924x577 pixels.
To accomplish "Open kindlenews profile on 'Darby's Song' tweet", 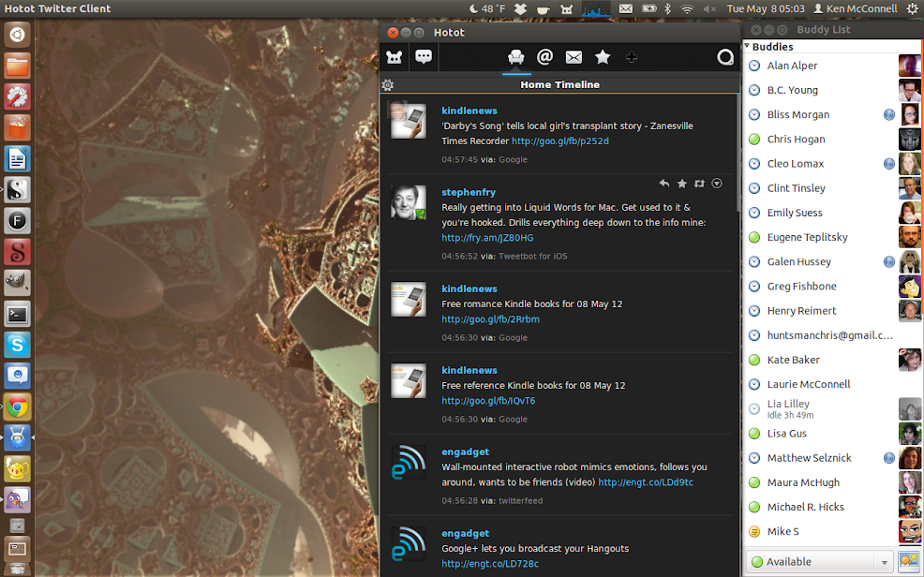I will point(469,111).
